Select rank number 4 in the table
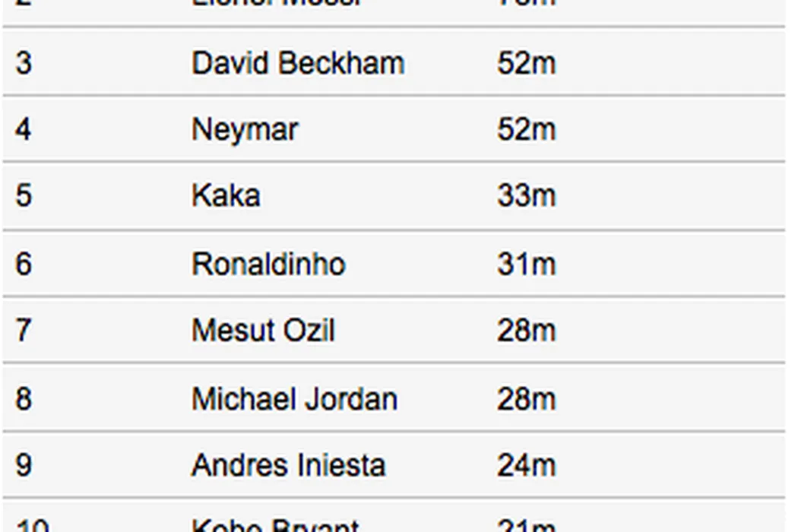 pos(24,129)
